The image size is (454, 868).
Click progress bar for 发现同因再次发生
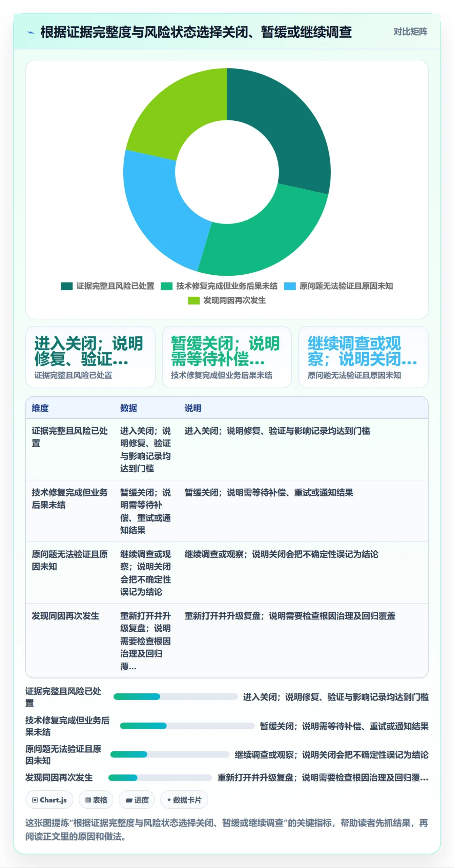160,777
